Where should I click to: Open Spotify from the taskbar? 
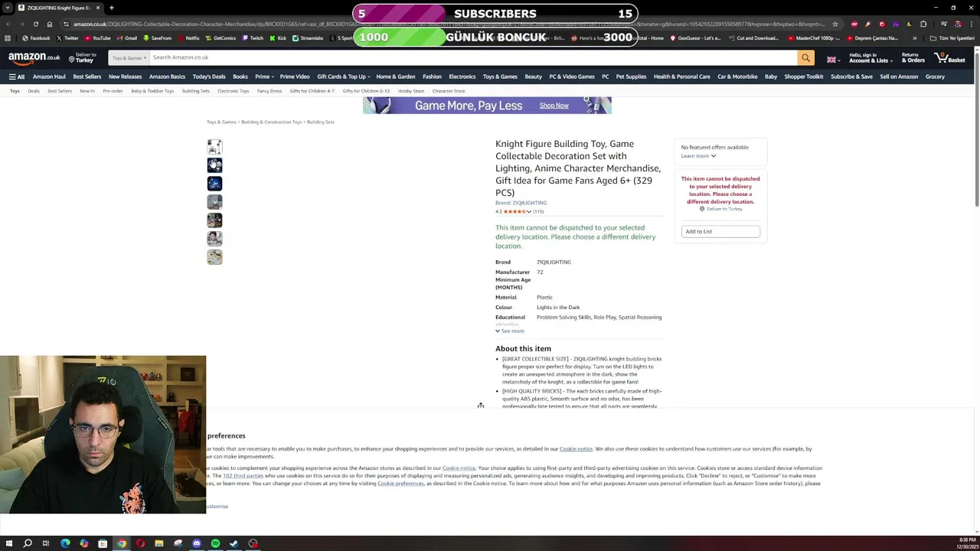click(x=215, y=543)
